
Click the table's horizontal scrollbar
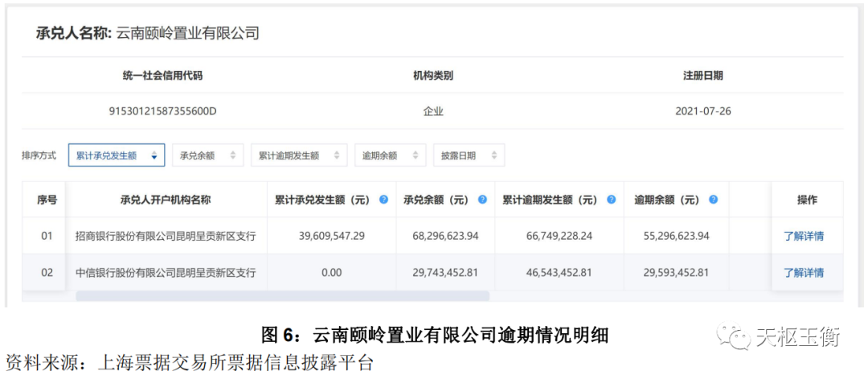[281, 296]
